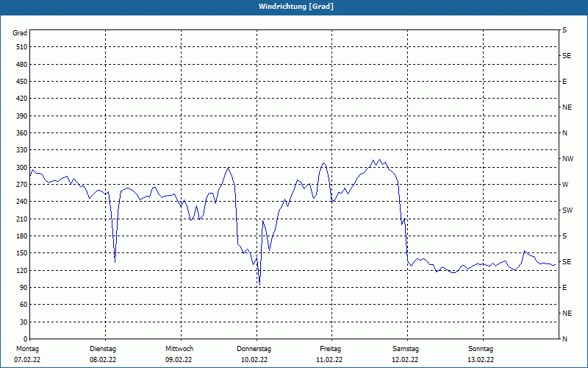Select the 300 value on the degree axis
Image resolution: width=588 pixels, height=368 pixels.
[x=22, y=168]
